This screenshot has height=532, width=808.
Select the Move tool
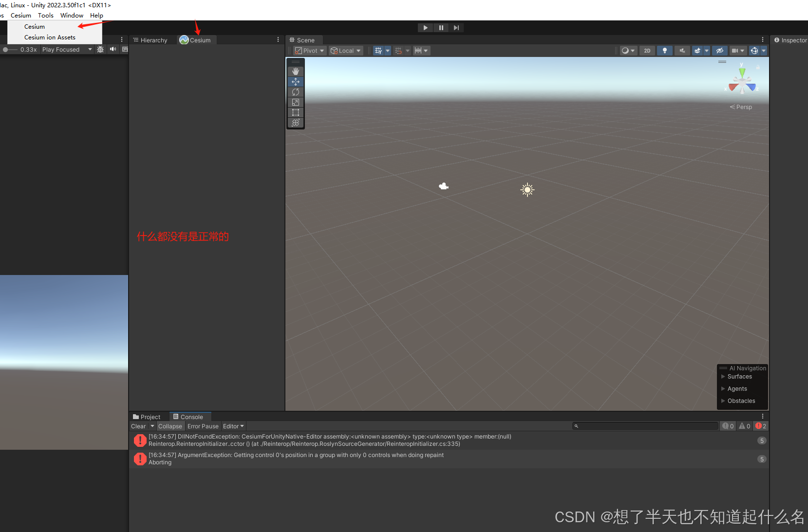(x=296, y=82)
